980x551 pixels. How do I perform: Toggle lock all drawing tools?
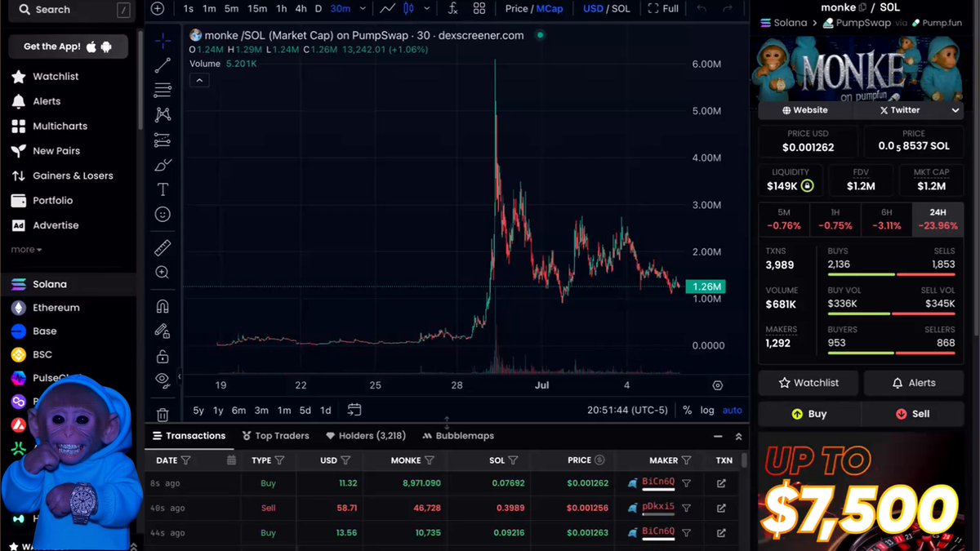163,357
